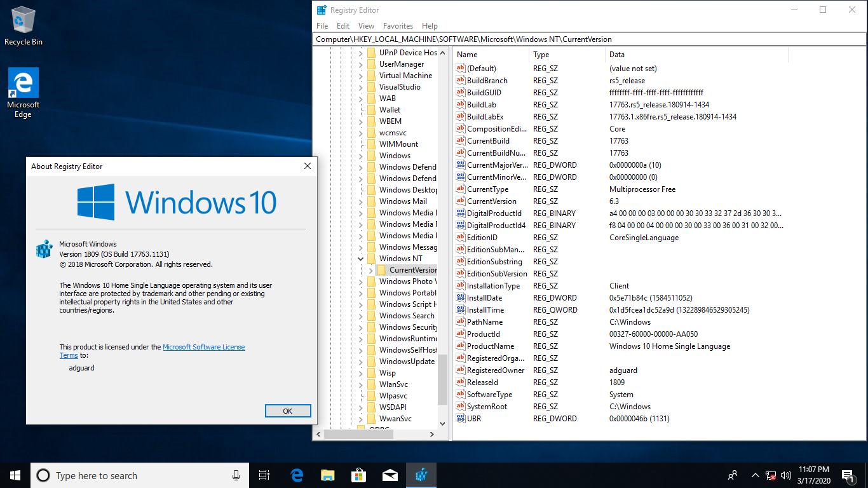Select the RegisteredOwner value row

[659, 370]
